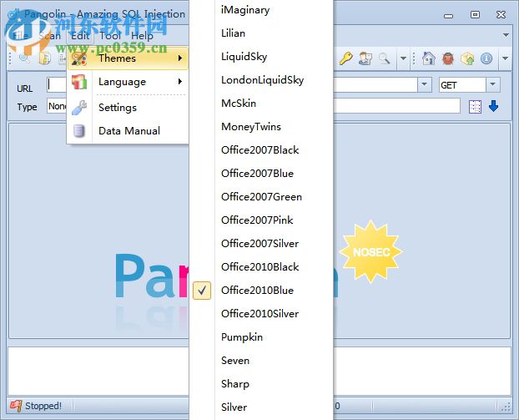The image size is (519, 420).
Task: Click the home house toolbar icon
Action: [x=429, y=58]
